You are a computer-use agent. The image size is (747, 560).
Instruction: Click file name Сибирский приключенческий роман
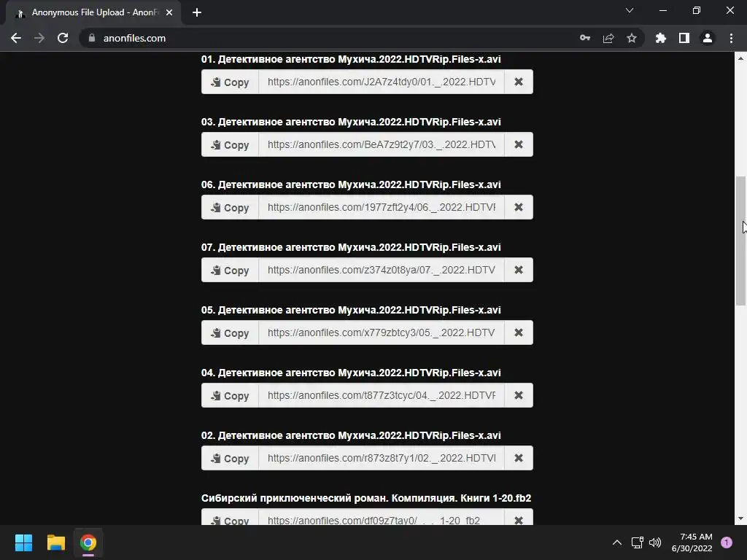tap(366, 498)
